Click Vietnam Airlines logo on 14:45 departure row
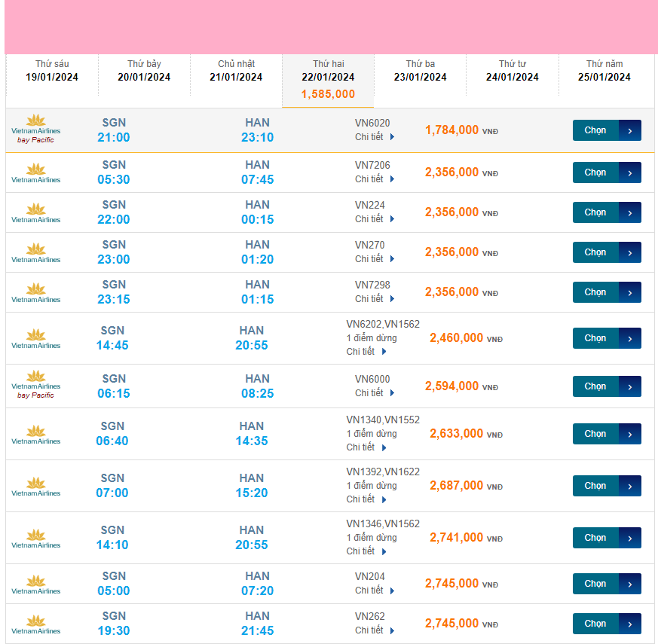The height and width of the screenshot is (644, 658). coord(36,338)
